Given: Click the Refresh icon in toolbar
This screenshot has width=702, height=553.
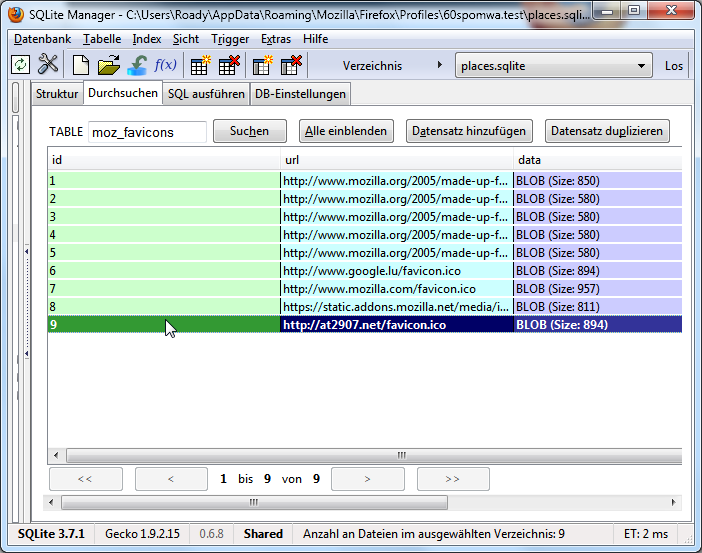Looking at the screenshot, I should click(x=20, y=65).
